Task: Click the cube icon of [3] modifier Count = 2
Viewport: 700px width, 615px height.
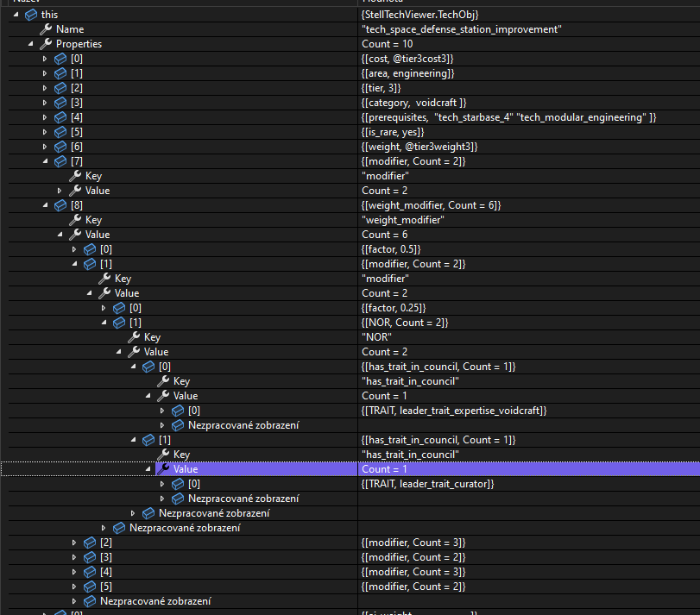Action: pyautogui.click(x=90, y=557)
